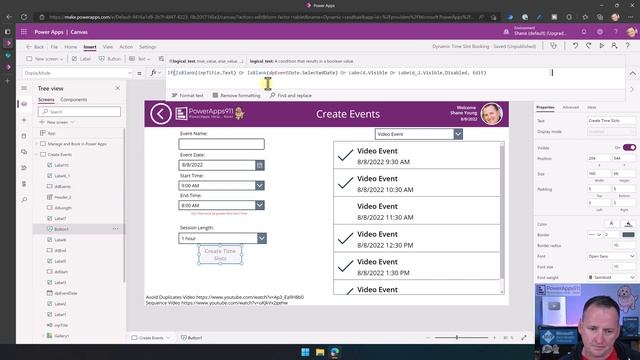The width and height of the screenshot is (640, 360).
Task: Toggle checkmark on 8/8/2022 10:30 AM event
Action: coord(345,183)
